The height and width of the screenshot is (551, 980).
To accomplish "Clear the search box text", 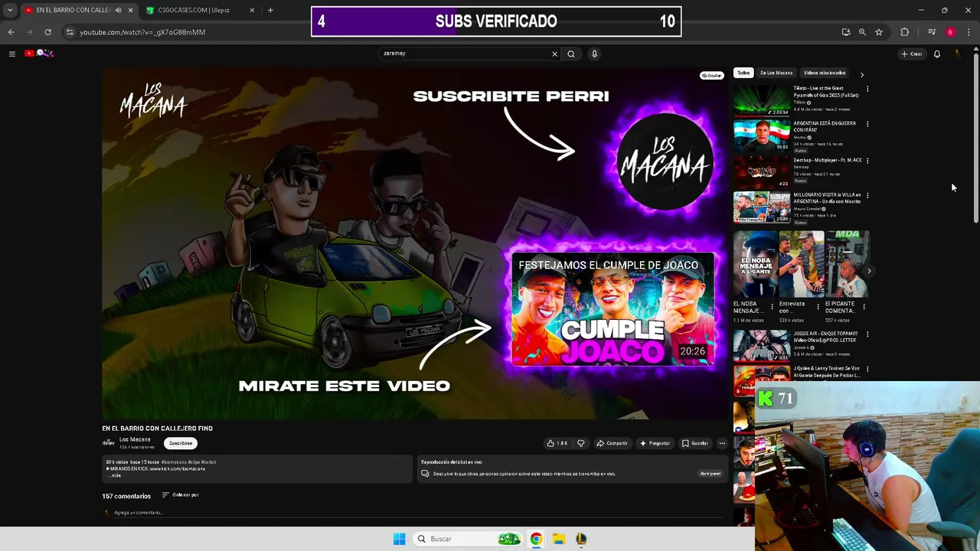I will click(x=554, y=54).
